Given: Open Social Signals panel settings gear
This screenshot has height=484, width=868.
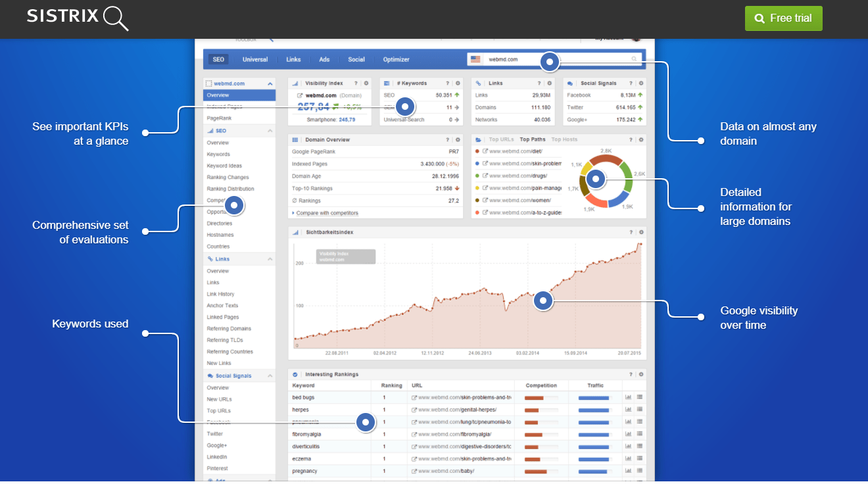Looking at the screenshot, I should click(x=641, y=84).
